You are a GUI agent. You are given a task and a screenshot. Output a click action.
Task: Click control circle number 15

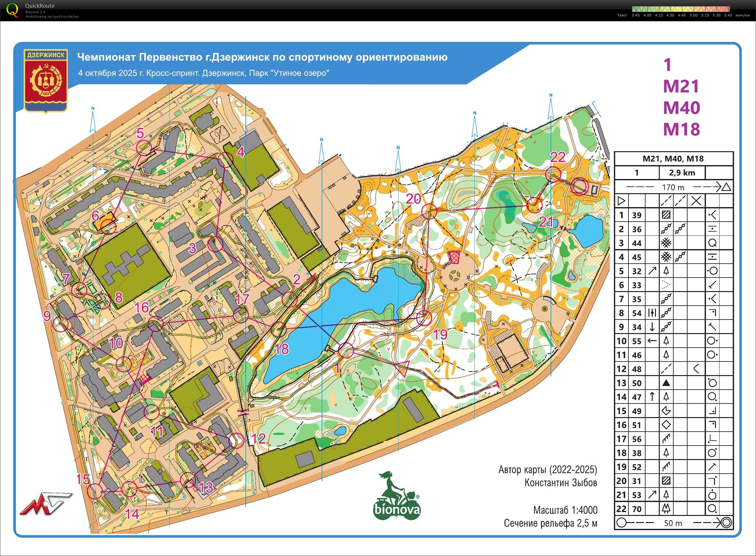click(x=95, y=491)
